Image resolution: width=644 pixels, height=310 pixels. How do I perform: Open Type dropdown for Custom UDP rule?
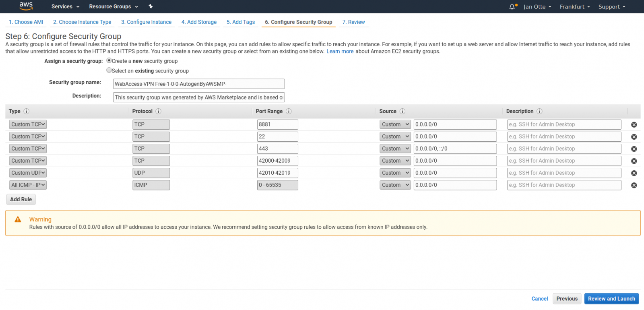point(28,173)
